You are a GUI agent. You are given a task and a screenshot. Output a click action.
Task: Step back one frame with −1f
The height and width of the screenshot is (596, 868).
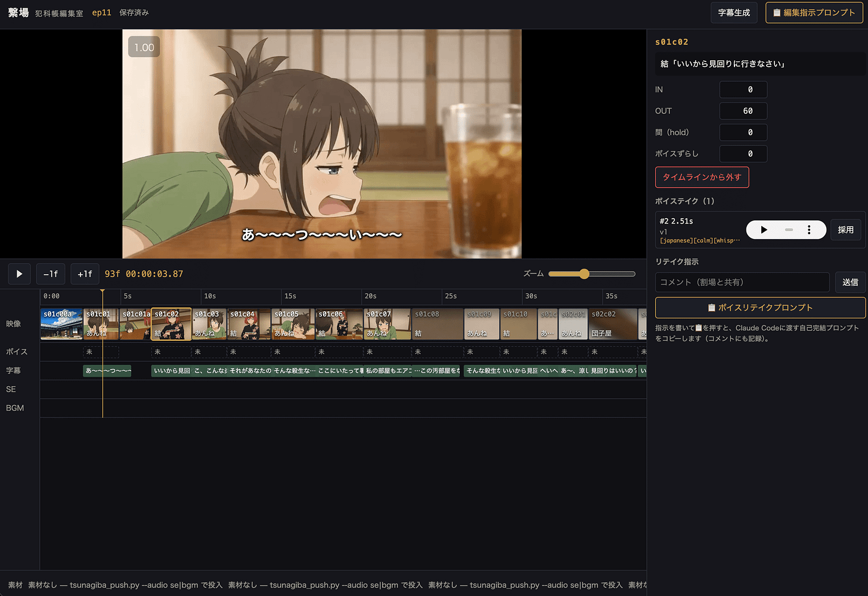51,274
